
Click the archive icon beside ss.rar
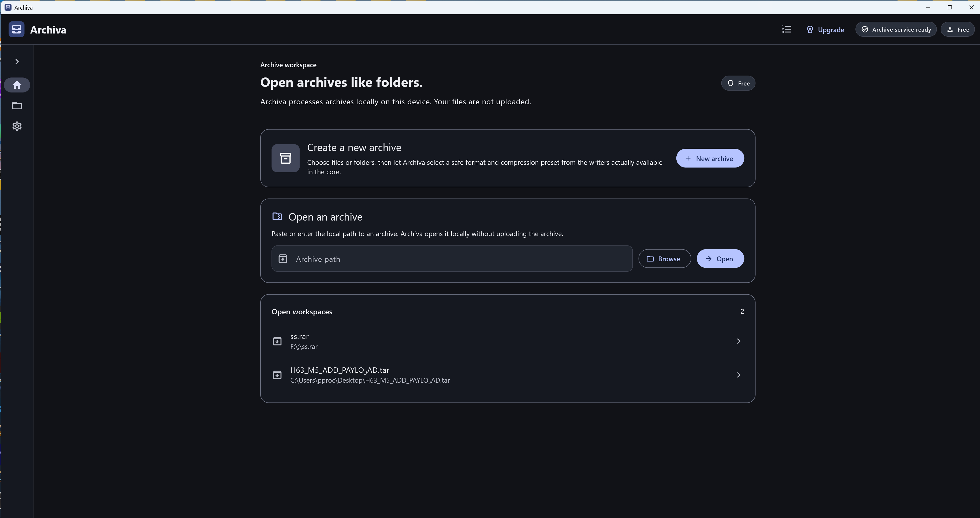point(277,341)
